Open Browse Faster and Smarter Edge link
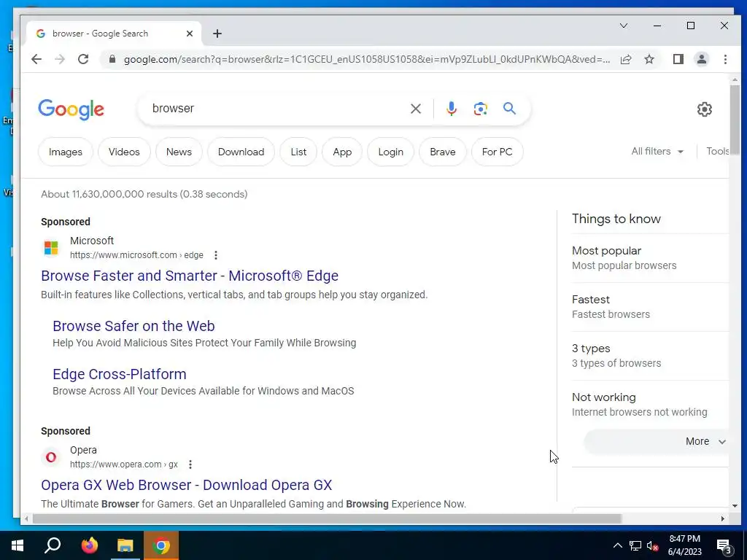 click(x=190, y=276)
